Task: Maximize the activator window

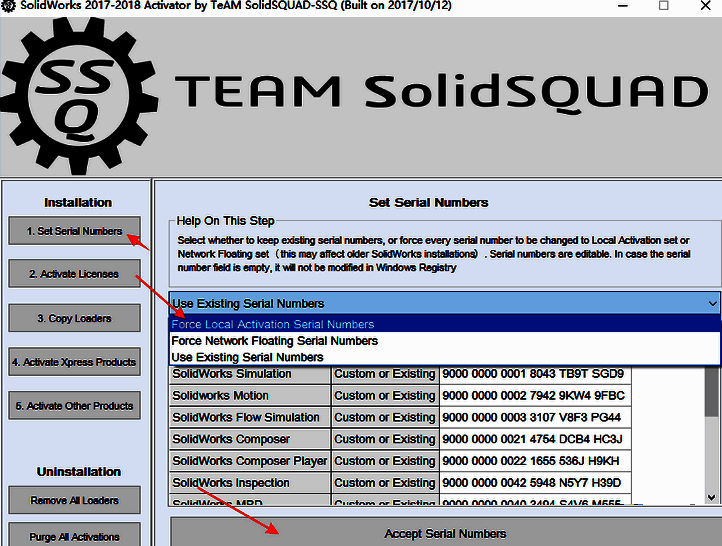Action: 664,5
